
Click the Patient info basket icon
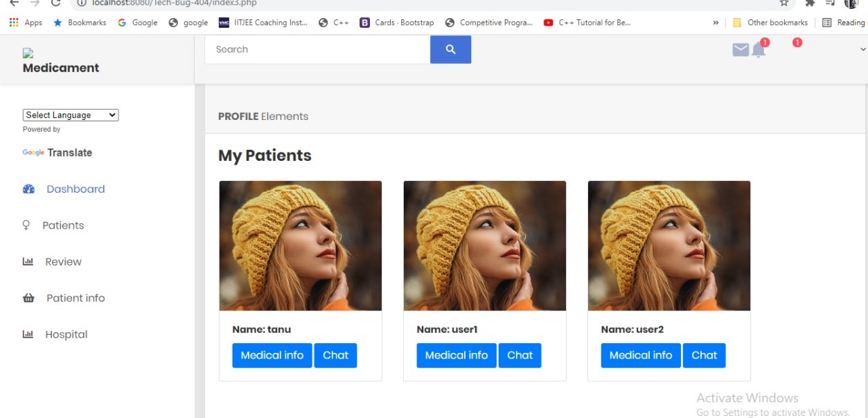pyautogui.click(x=28, y=298)
